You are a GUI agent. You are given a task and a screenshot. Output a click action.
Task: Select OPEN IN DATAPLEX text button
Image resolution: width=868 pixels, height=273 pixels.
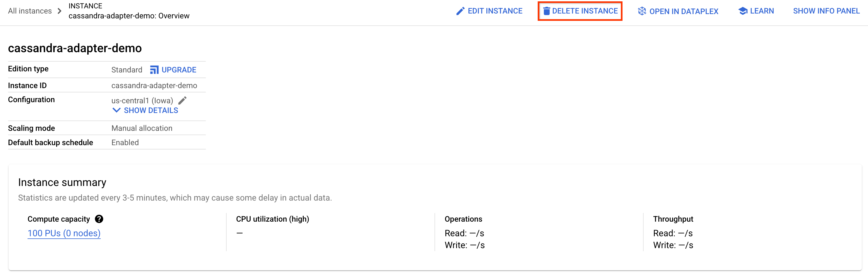[x=683, y=11]
